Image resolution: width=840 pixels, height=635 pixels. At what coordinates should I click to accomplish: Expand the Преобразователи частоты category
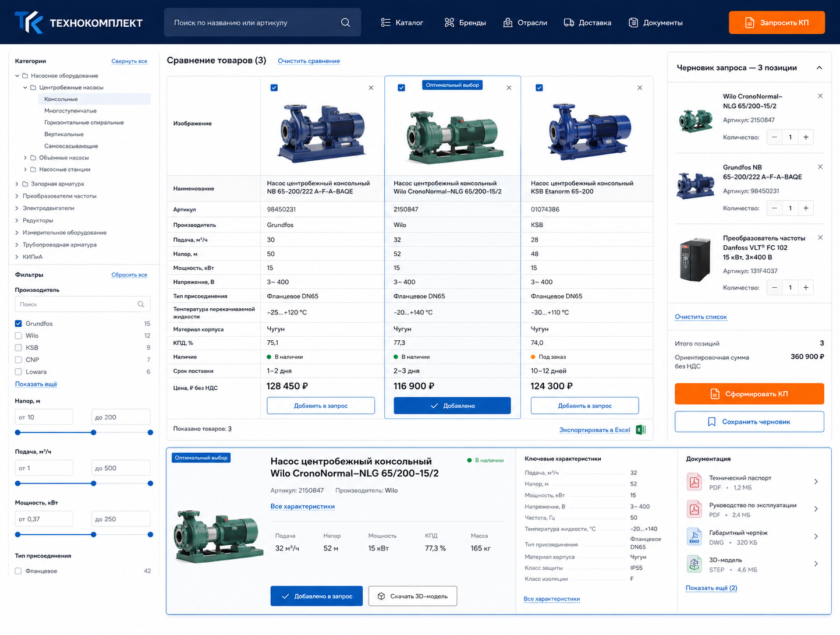coord(17,196)
